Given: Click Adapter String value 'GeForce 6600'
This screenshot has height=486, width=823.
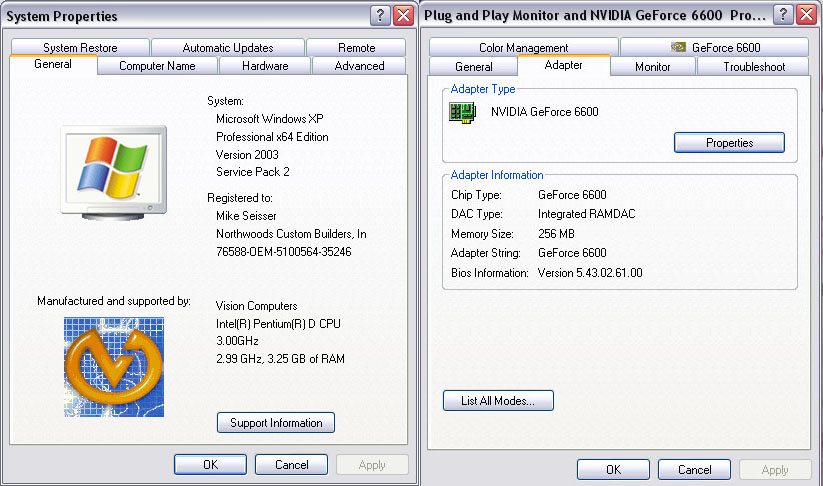Looking at the screenshot, I should [572, 253].
